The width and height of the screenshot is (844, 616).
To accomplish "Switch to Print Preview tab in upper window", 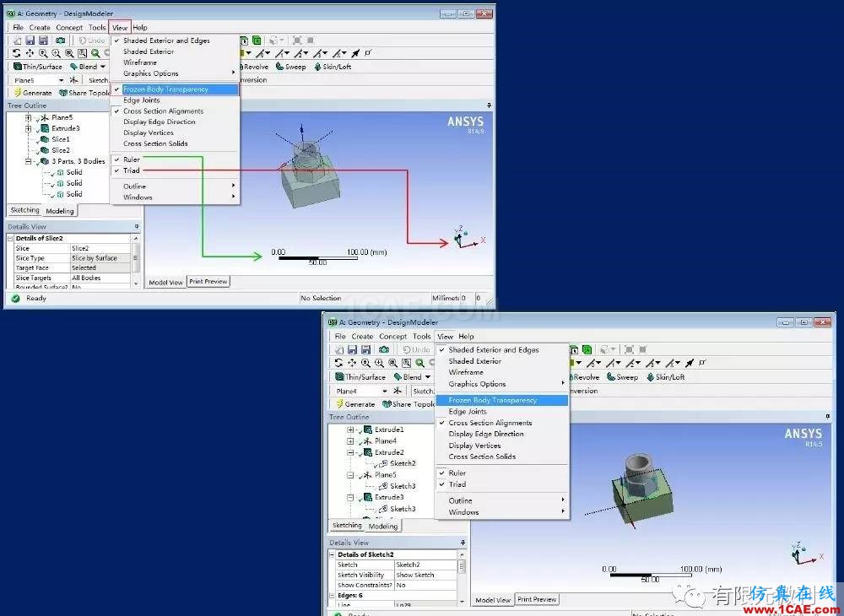I will 208,281.
